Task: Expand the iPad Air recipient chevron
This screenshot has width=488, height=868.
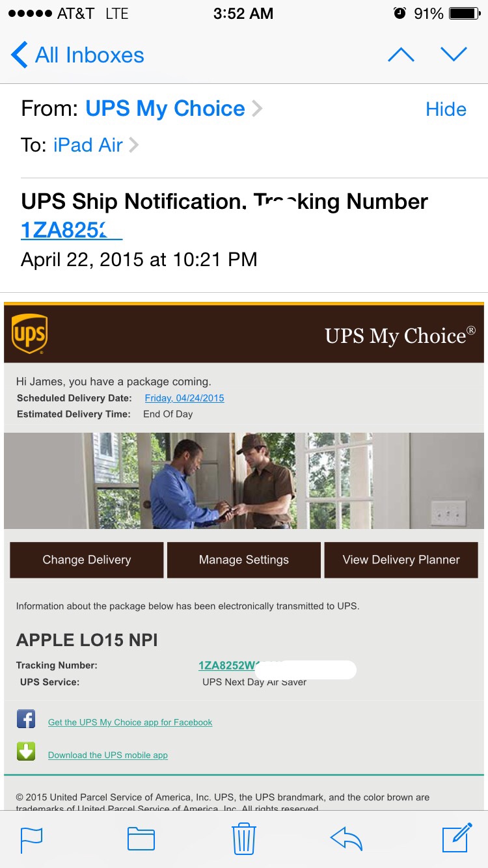Action: (x=133, y=145)
